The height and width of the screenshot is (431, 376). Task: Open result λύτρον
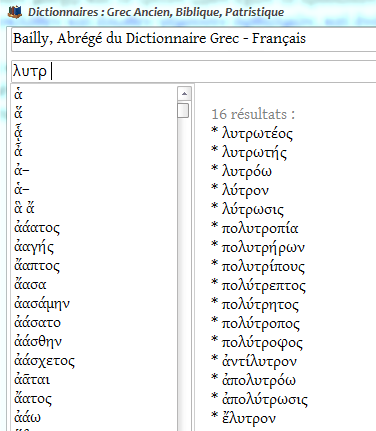coord(245,191)
